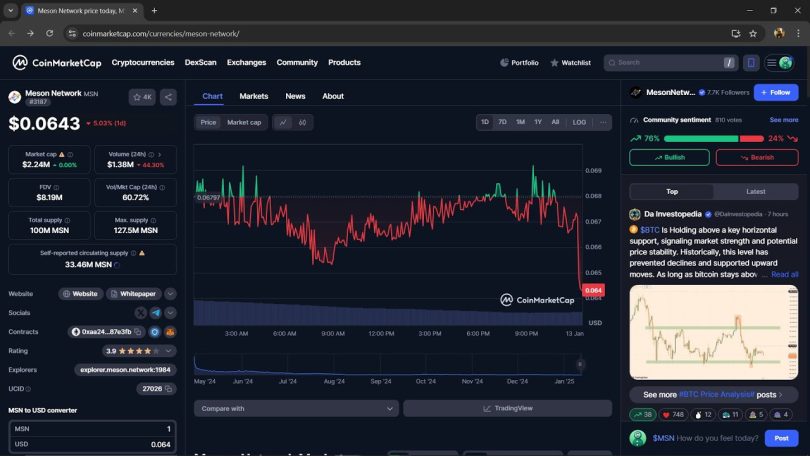Open Chrome tab search dropdown

(10, 10)
